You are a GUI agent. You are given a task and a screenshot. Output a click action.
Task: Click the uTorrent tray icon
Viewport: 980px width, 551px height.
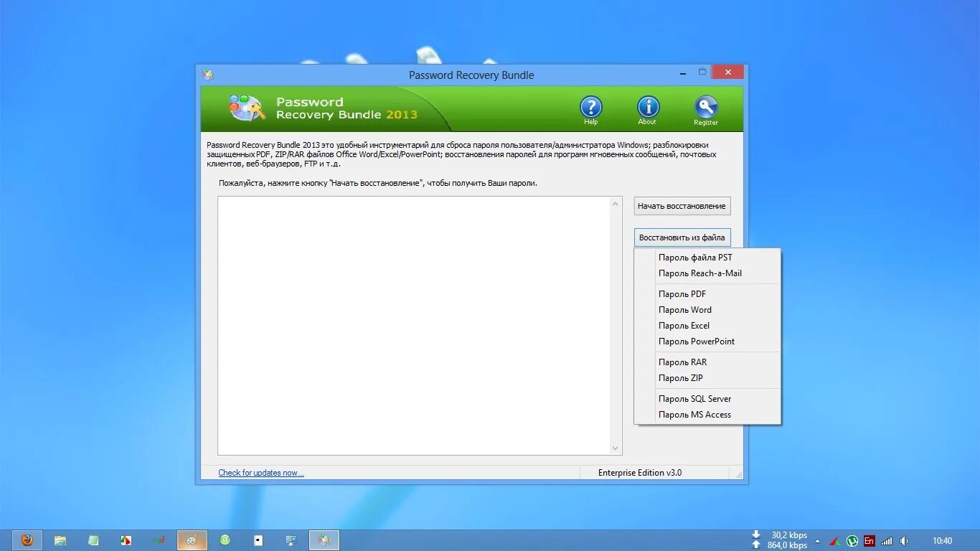(x=852, y=541)
